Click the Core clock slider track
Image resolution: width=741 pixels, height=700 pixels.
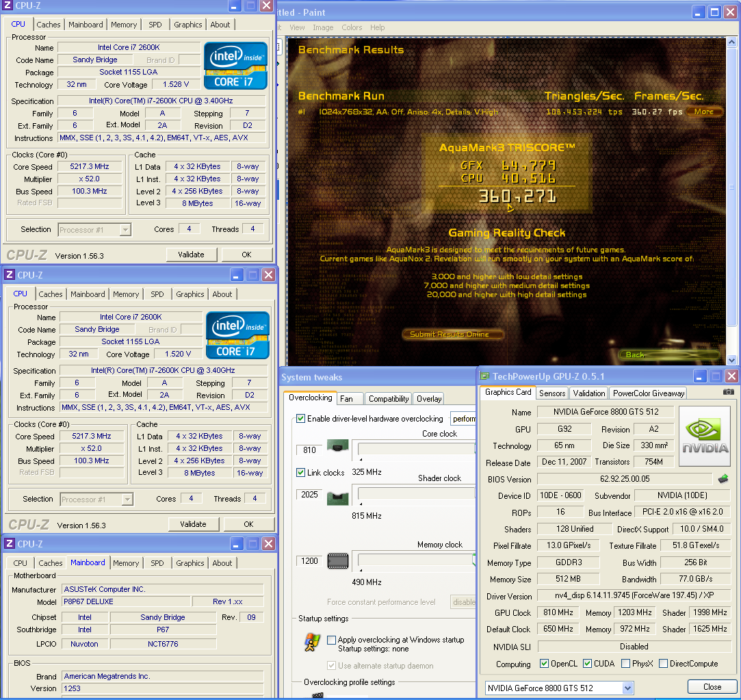click(416, 449)
